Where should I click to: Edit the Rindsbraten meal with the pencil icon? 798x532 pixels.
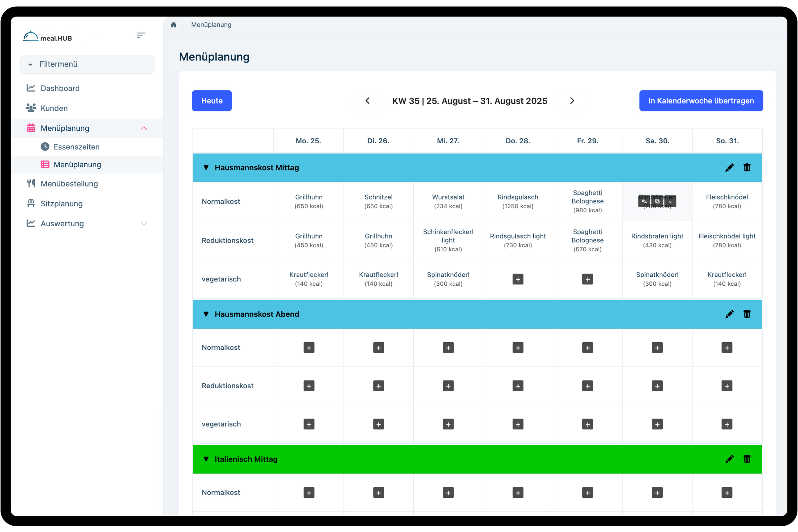644,202
